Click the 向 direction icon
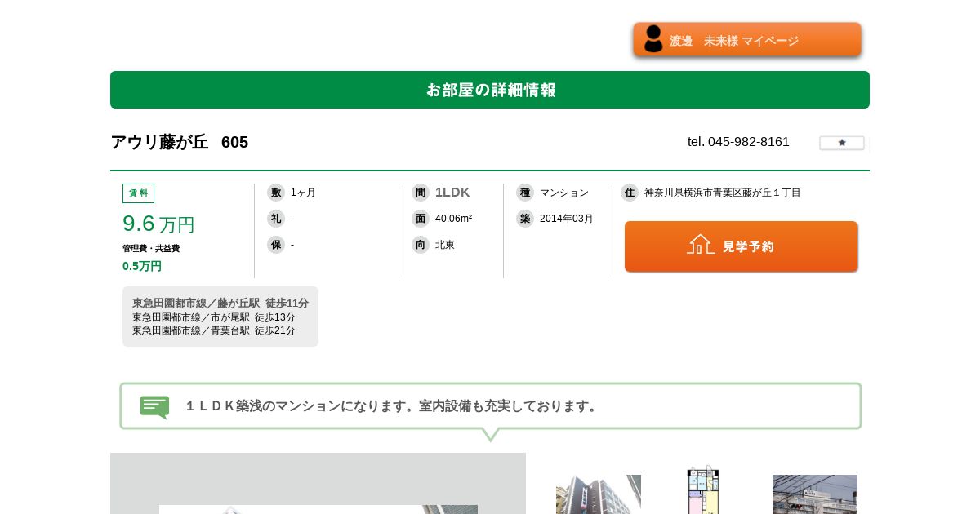Viewport: 980px width, 514px height. tap(421, 245)
